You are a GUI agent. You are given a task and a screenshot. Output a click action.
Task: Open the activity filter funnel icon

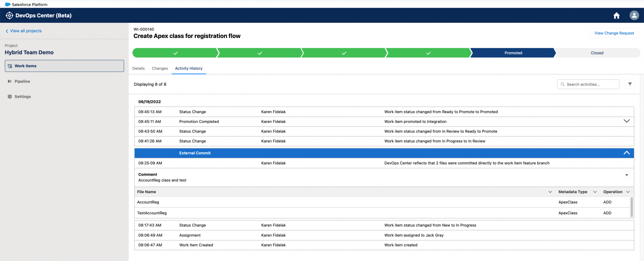[x=630, y=84]
